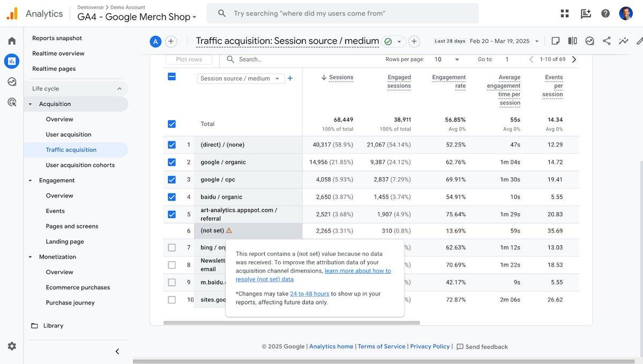Uncheck the Total row checkbox
The image size is (643, 364).
click(x=171, y=124)
